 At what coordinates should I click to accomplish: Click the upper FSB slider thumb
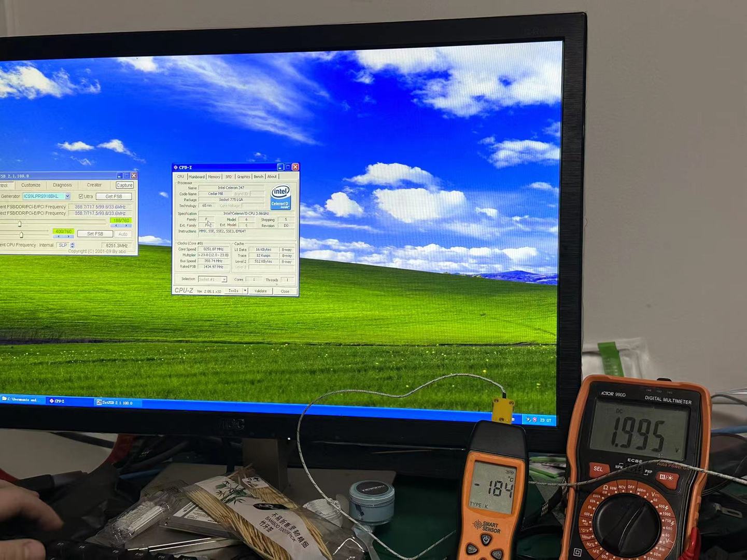pyautogui.click(x=20, y=224)
